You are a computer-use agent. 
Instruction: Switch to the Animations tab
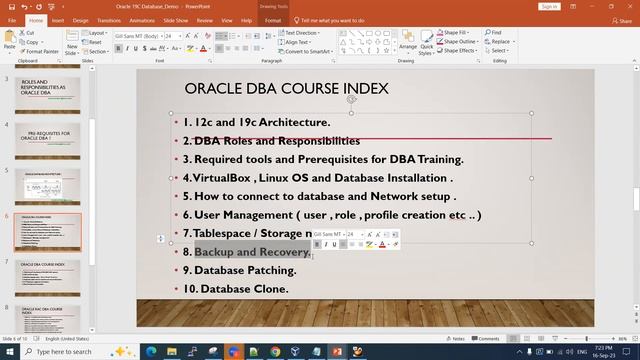tap(142, 20)
